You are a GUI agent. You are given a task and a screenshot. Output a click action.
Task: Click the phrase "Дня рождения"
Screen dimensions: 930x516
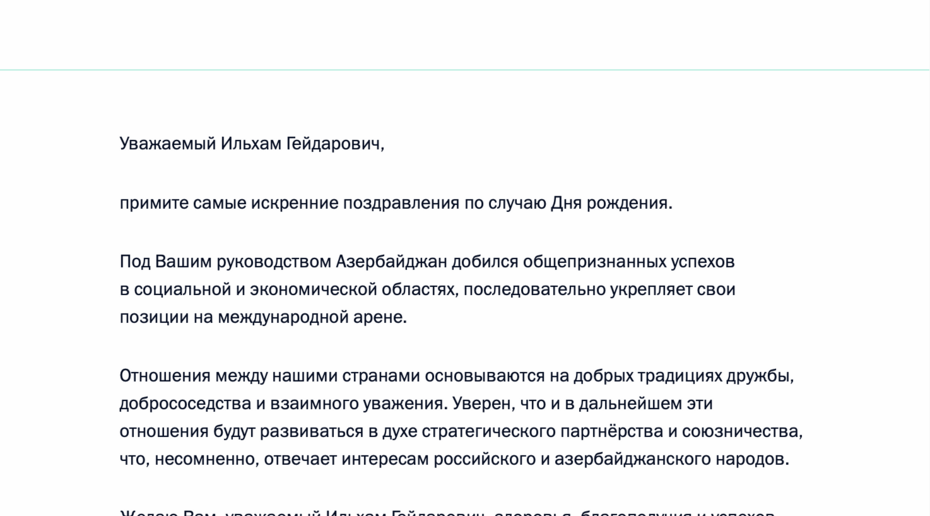(x=610, y=203)
